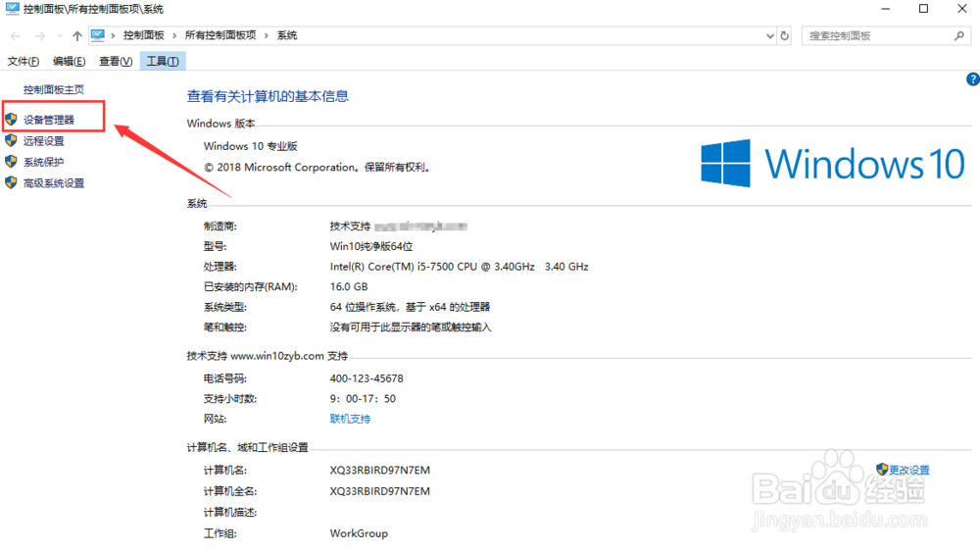Select 所有控制面板项 breadcrumb
The image size is (980, 553).
220,35
